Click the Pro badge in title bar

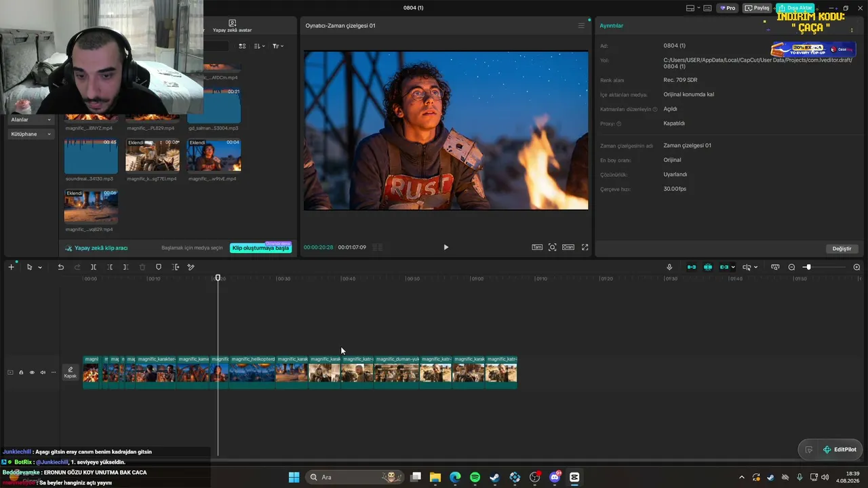click(x=728, y=8)
